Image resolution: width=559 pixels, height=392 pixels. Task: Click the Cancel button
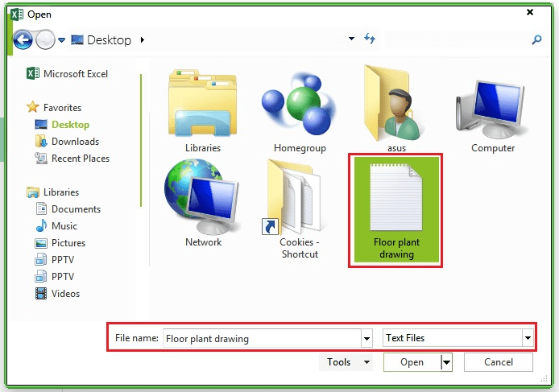click(498, 363)
